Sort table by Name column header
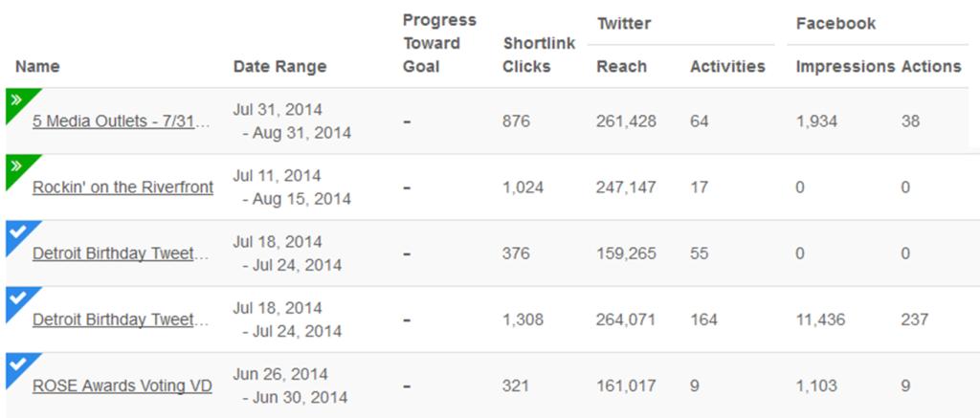This screenshot has width=980, height=418. [37, 66]
